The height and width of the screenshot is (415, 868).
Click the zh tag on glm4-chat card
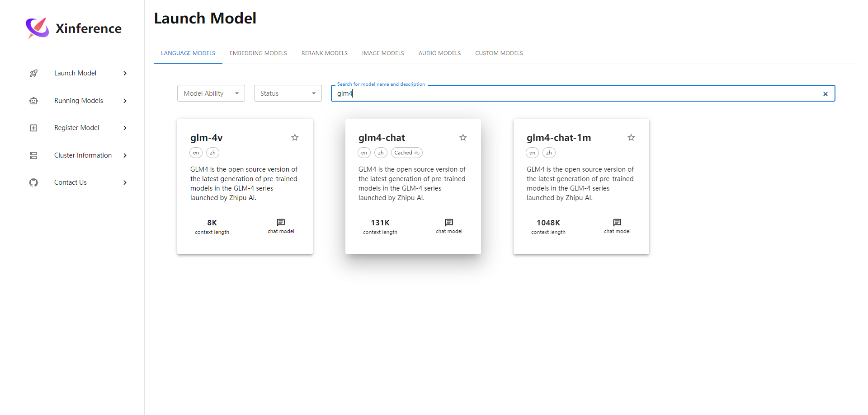[x=381, y=153]
